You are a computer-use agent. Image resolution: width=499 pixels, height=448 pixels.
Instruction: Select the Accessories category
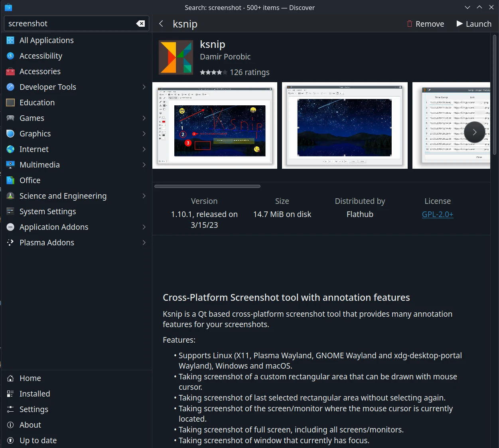(x=76, y=71)
